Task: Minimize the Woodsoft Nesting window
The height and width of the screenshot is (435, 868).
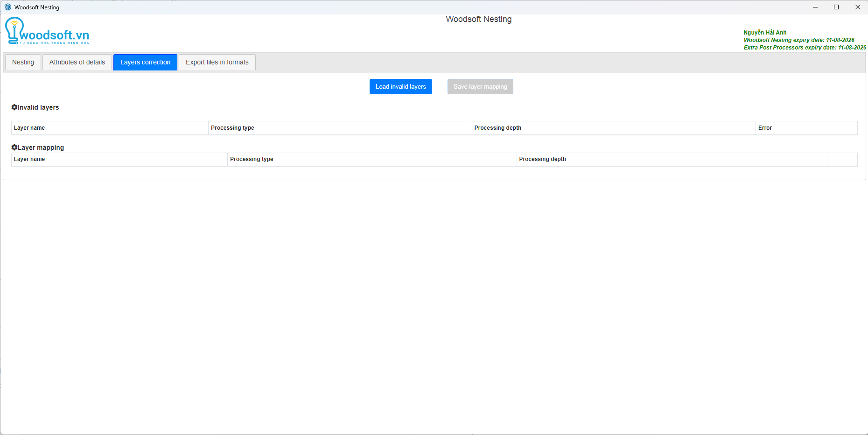Action: pos(815,7)
